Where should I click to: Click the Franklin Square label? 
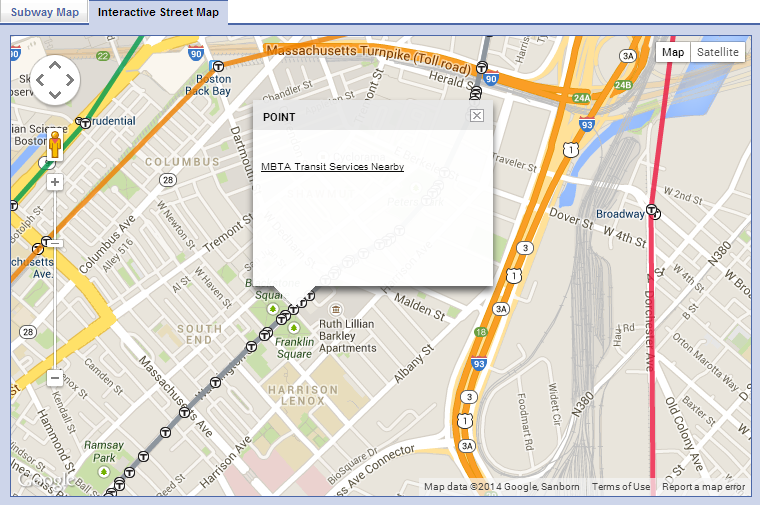[x=295, y=348]
